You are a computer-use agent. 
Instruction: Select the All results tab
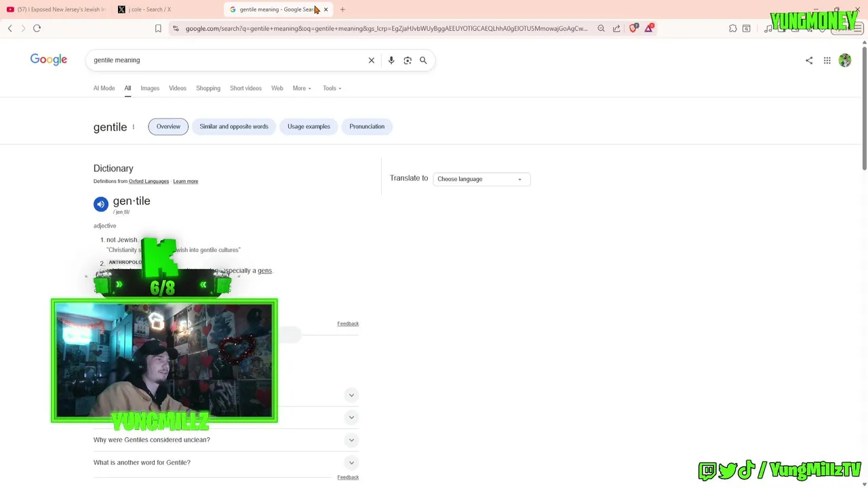pyautogui.click(x=127, y=88)
